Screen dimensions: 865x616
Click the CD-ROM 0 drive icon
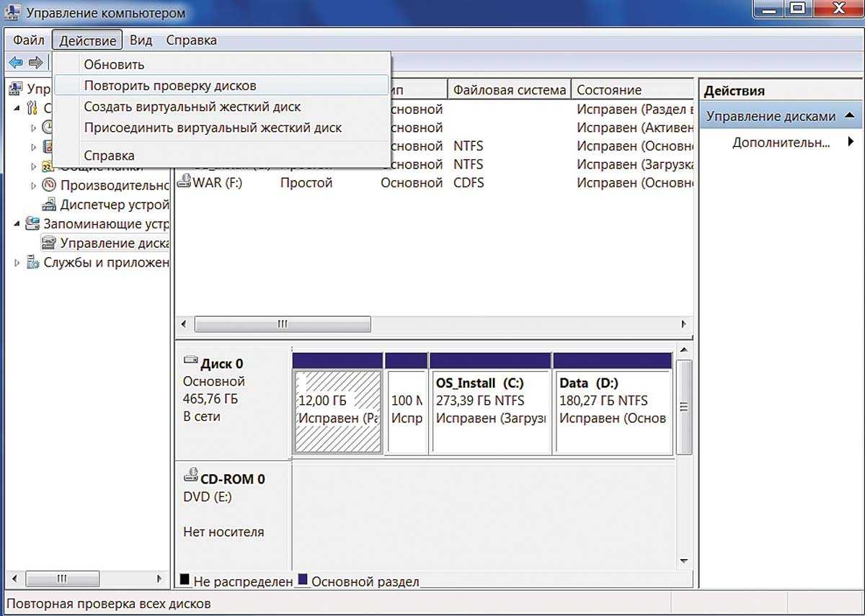(191, 476)
